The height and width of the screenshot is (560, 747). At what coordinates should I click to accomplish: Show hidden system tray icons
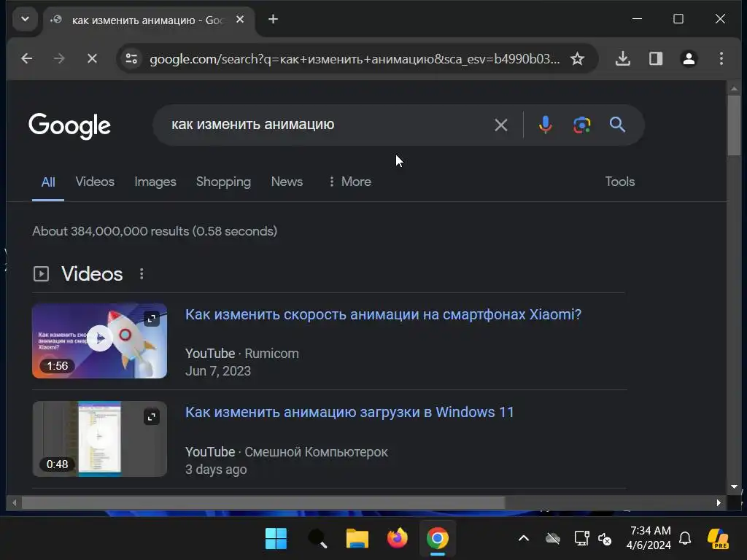click(x=524, y=539)
